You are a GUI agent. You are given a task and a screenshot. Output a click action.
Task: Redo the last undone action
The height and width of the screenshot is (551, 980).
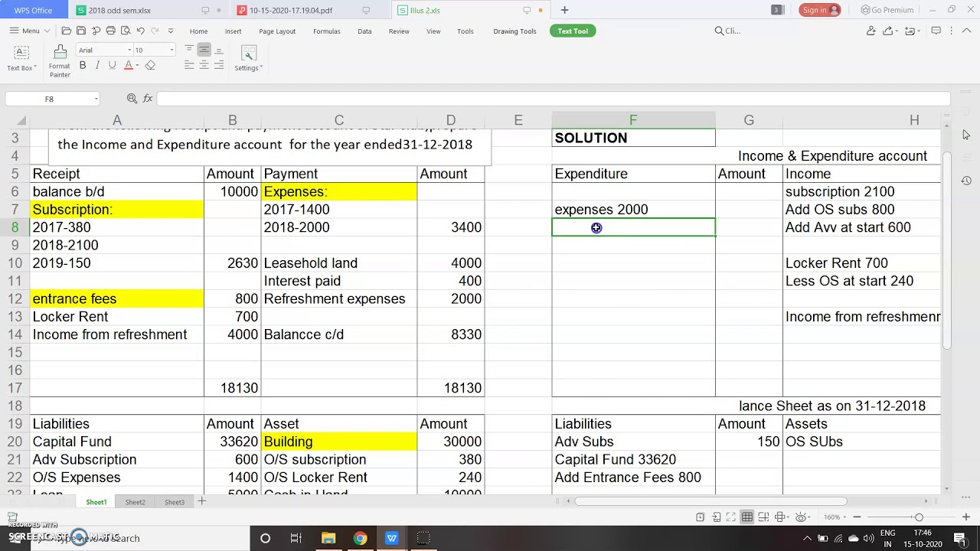tap(155, 31)
